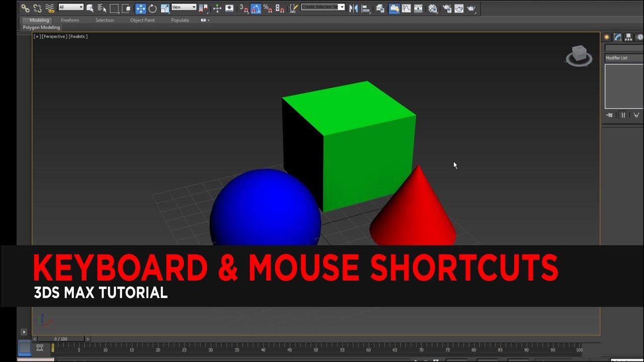Viewport: 644px width, 362px height.
Task: Toggle the Graphite Modeling ribbon icon
Action: 394,8
